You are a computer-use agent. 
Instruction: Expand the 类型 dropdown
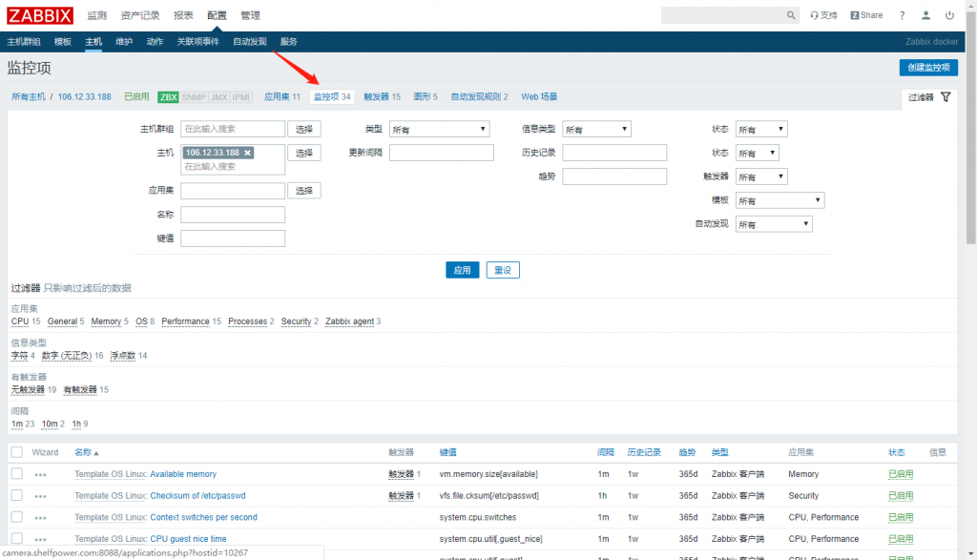[439, 129]
